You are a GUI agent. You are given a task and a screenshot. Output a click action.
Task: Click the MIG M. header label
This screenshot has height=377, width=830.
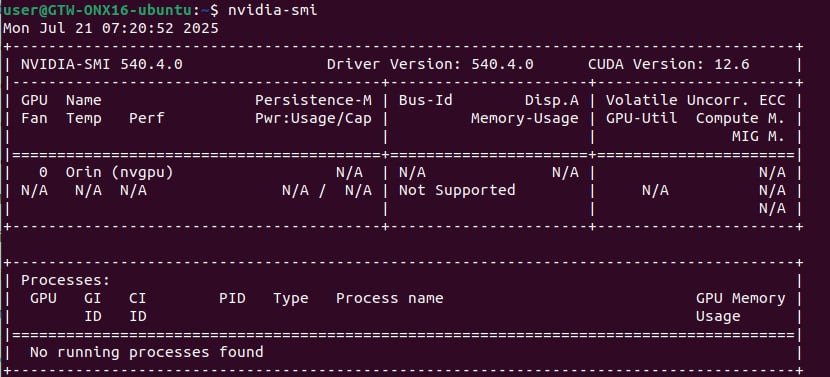tap(759, 137)
